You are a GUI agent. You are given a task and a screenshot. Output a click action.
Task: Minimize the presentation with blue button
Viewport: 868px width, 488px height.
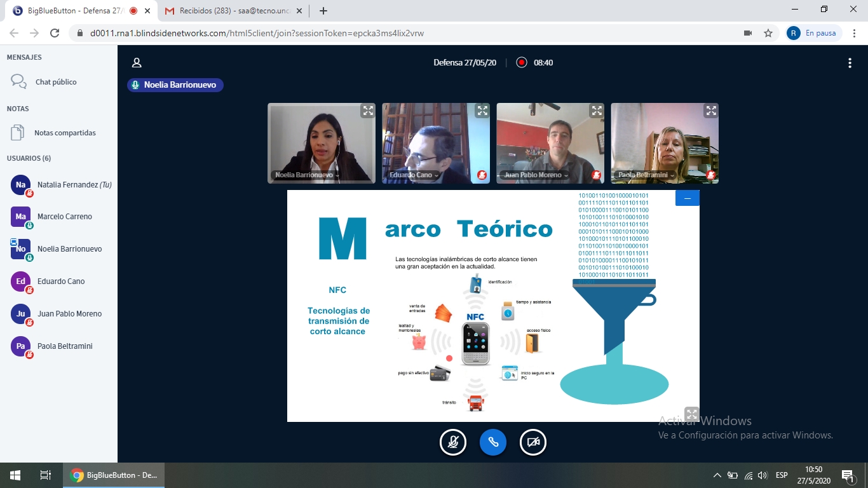[x=687, y=198]
